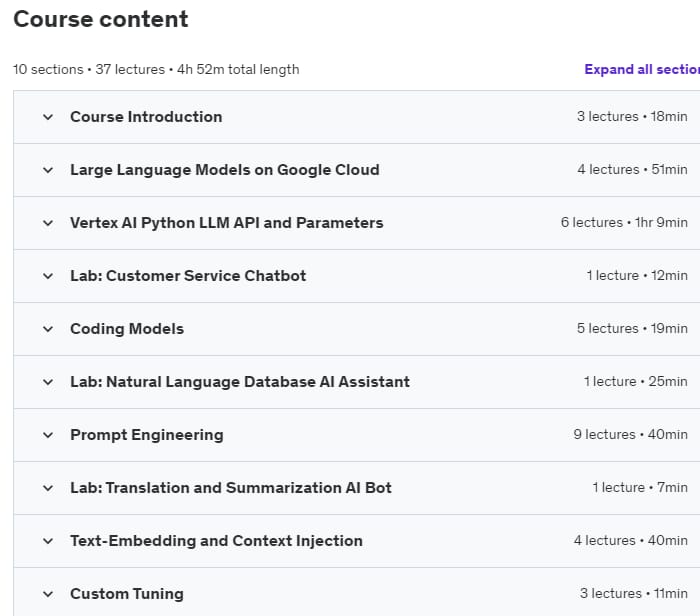Expand the Prompt Engineering chevron

click(x=48, y=435)
